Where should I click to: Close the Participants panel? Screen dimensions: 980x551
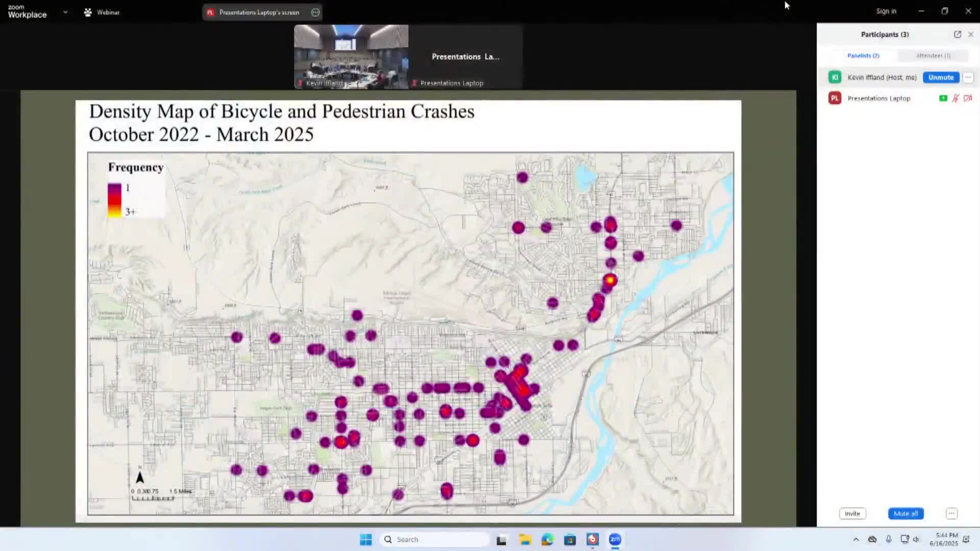[971, 34]
